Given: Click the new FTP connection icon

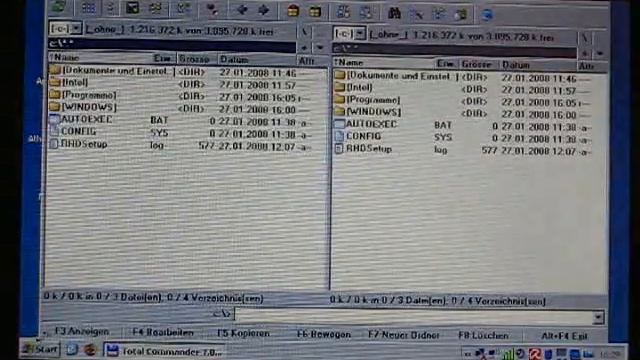Looking at the screenshot, I should [x=366, y=13].
